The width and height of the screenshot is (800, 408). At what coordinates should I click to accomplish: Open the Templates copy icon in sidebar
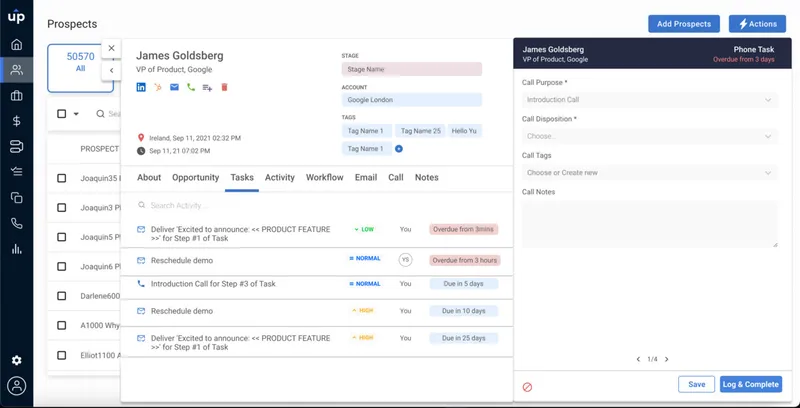tap(17, 197)
